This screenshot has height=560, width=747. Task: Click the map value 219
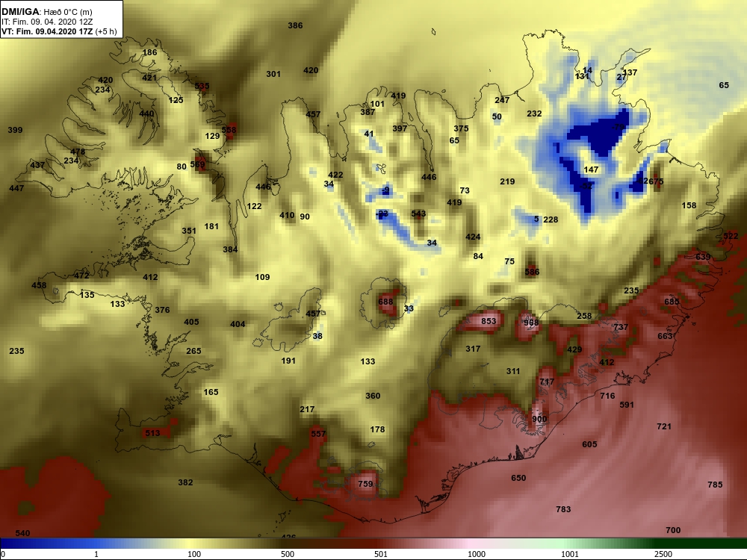507,181
